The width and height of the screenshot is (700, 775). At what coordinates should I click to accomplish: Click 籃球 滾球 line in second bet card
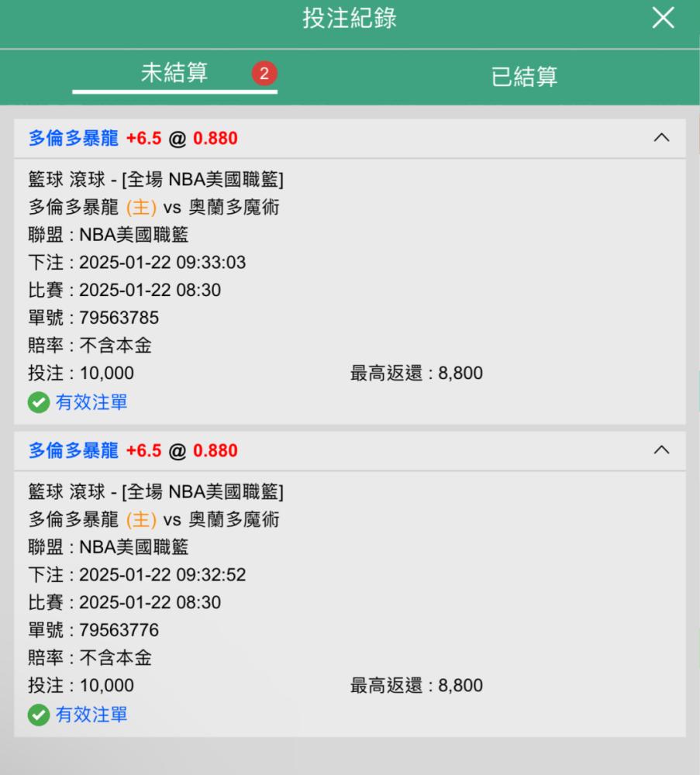[157, 491]
